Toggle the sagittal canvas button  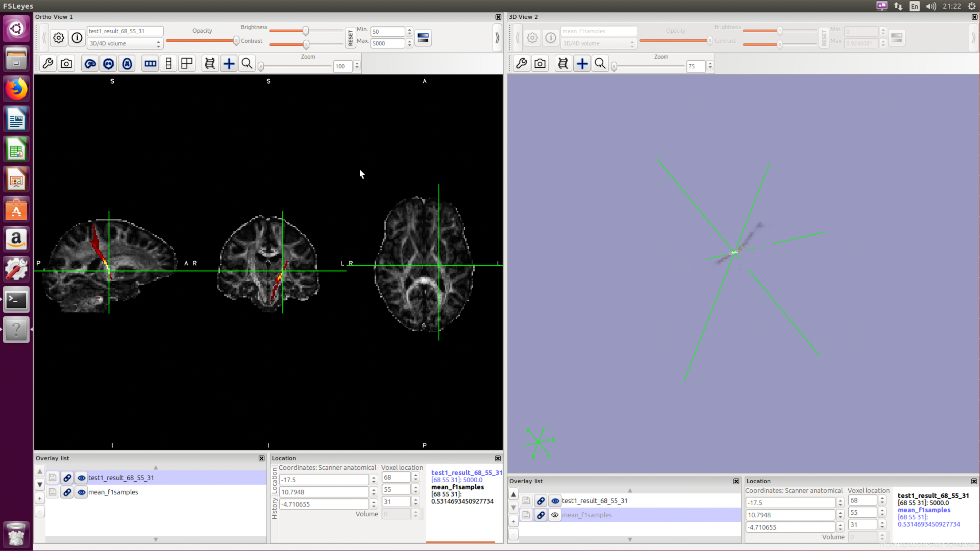(90, 64)
